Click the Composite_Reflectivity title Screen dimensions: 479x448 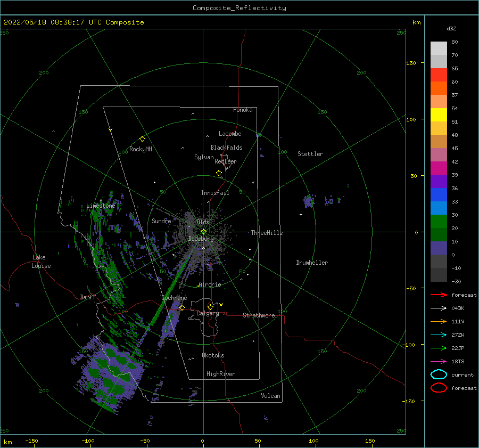coord(240,8)
